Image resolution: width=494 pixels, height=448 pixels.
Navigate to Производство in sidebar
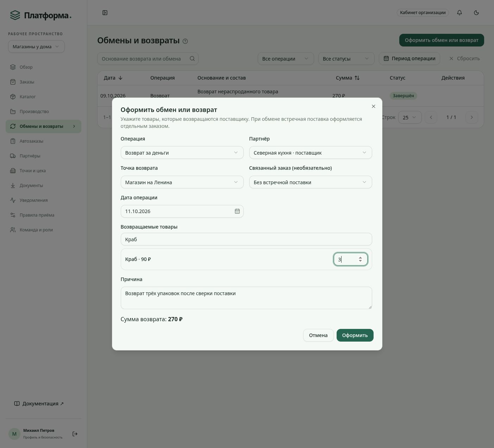click(43, 112)
